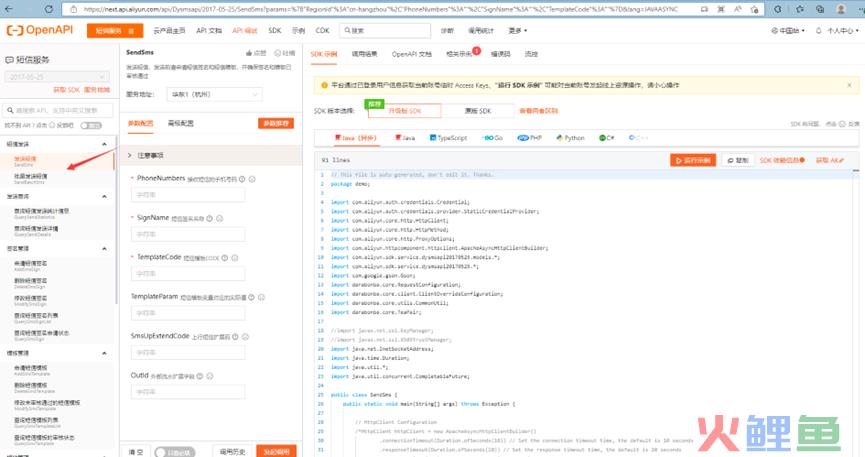Reload the page with the refresh icon
Screen dimensions: 865x457
49,9
